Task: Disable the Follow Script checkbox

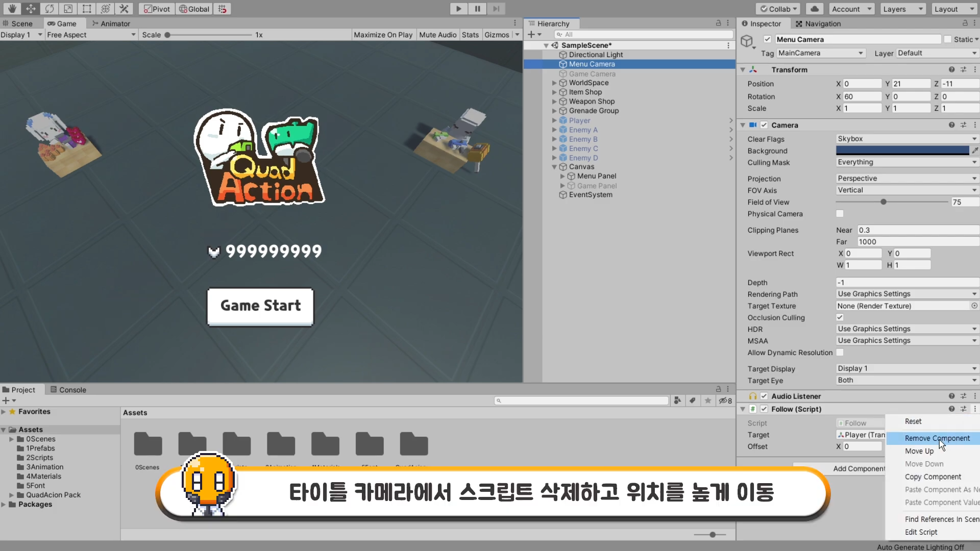Action: point(764,409)
